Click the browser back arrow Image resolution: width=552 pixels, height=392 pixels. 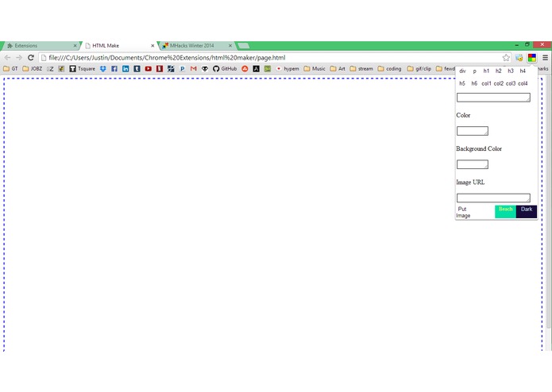tap(7, 57)
